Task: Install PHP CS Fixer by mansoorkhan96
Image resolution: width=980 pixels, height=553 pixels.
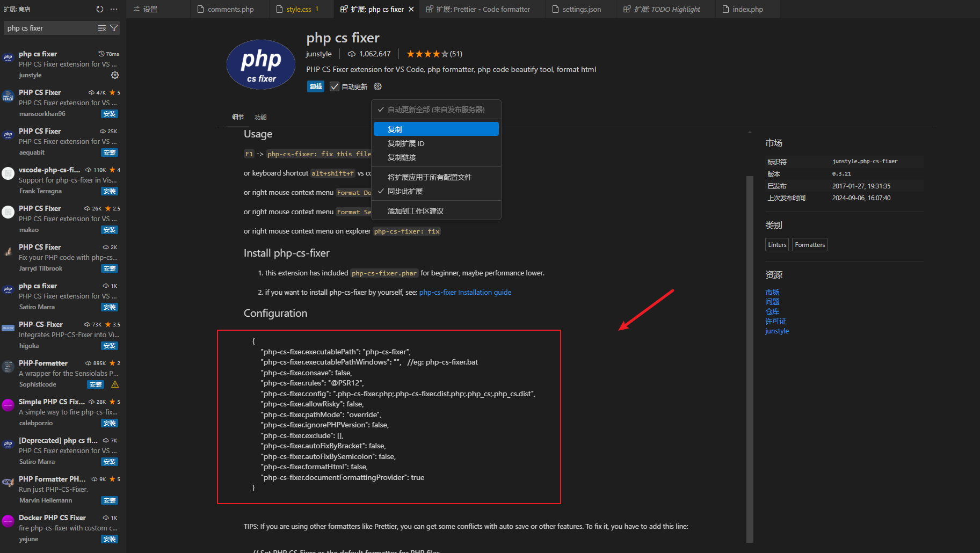Action: 110,114
